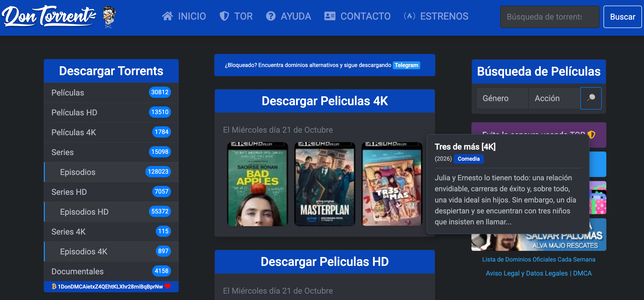Click the Descargar Peliculas 4K heading
Image resolution: width=644 pixels, height=300 pixels.
point(325,101)
